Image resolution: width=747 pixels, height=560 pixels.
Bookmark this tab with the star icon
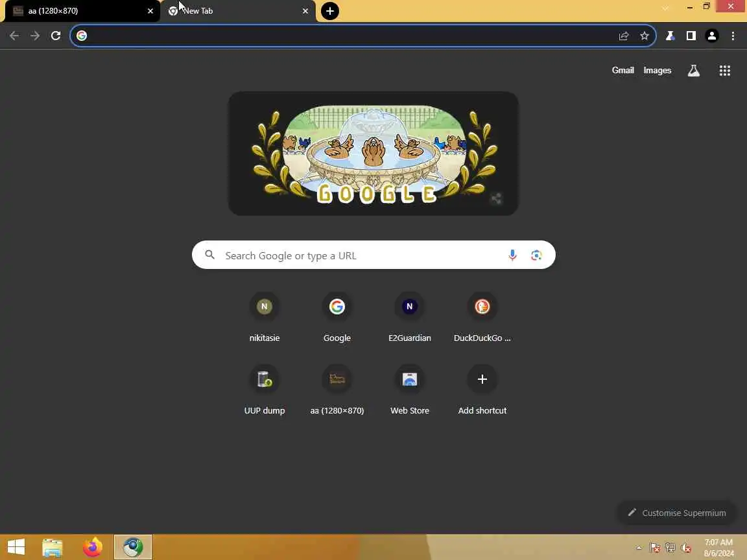pyautogui.click(x=645, y=36)
